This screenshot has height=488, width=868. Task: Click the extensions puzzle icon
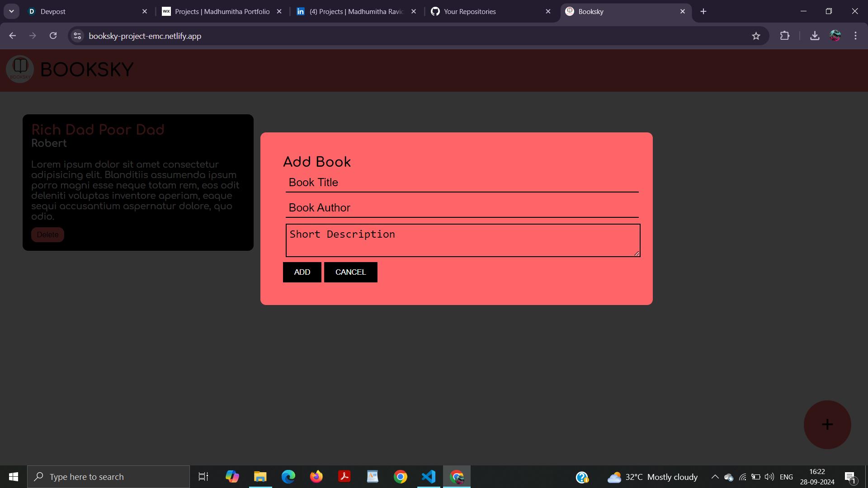click(785, 36)
